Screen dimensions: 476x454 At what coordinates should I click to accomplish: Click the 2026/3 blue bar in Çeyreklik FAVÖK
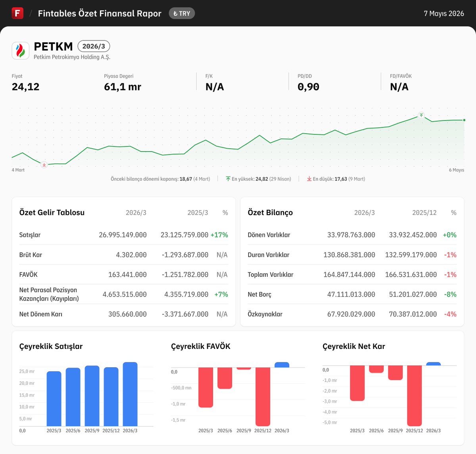tap(282, 365)
